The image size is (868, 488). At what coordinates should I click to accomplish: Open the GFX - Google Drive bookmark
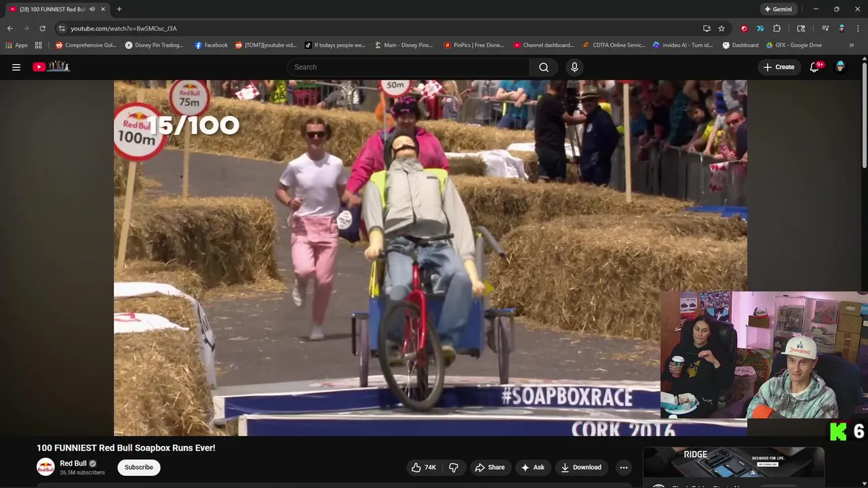(x=794, y=45)
